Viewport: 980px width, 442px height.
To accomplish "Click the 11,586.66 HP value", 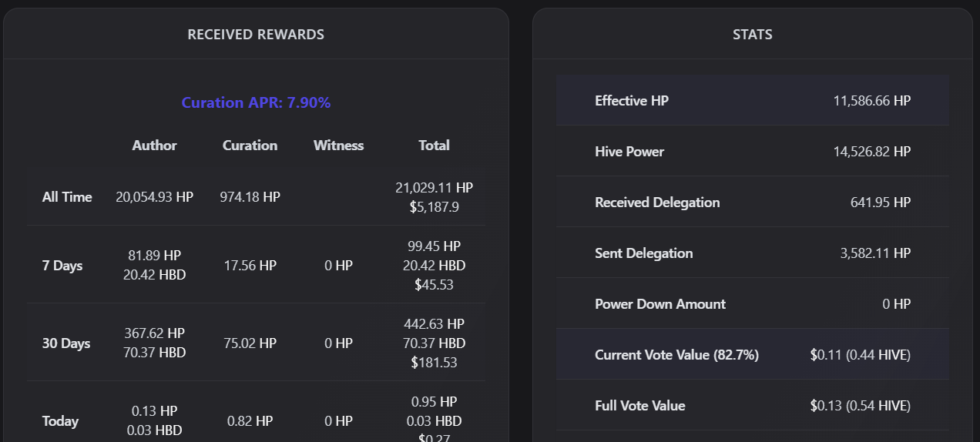I will pos(872,101).
